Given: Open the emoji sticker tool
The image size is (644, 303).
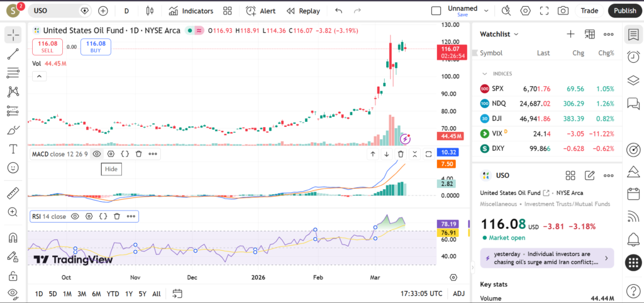Looking at the screenshot, I should (13, 168).
